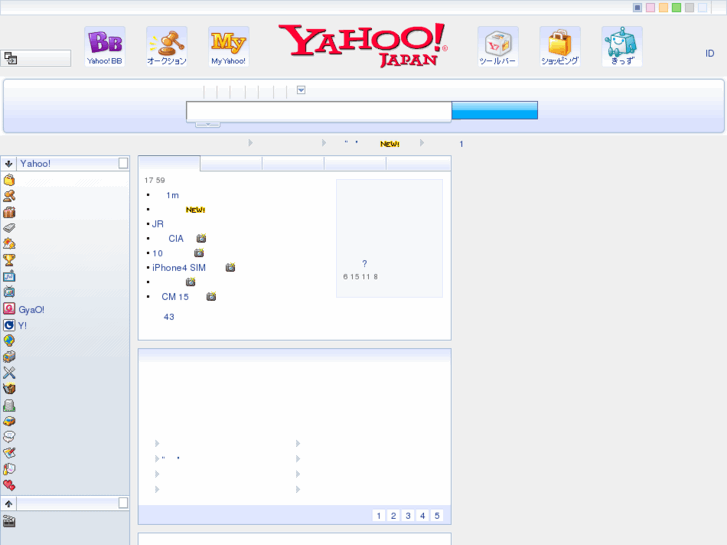
Task: Open the gray building icon in sidebar
Action: (9, 405)
